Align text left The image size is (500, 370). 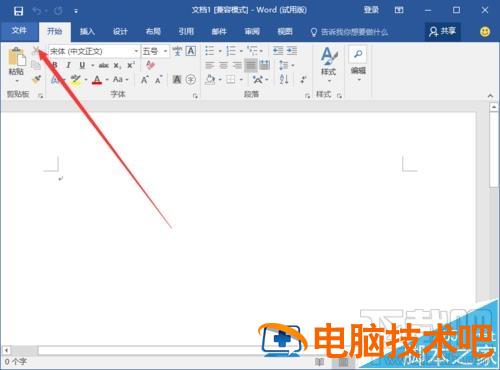click(210, 65)
